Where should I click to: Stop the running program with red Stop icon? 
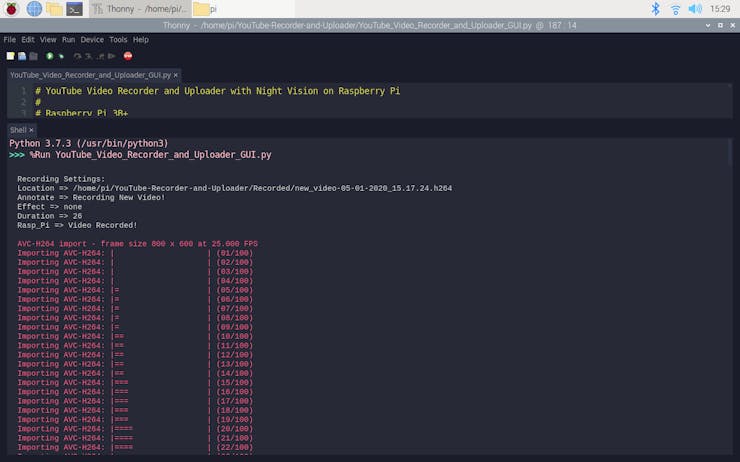click(x=128, y=56)
